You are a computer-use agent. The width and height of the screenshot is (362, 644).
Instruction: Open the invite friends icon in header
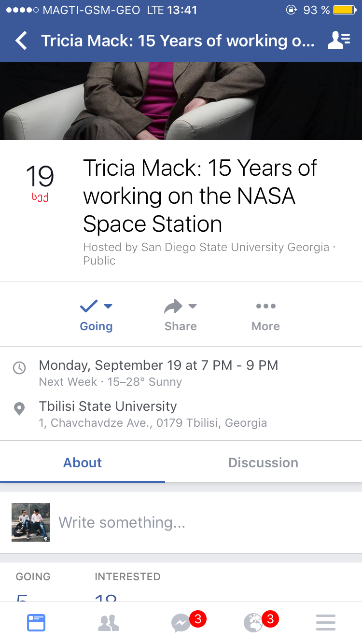(339, 41)
